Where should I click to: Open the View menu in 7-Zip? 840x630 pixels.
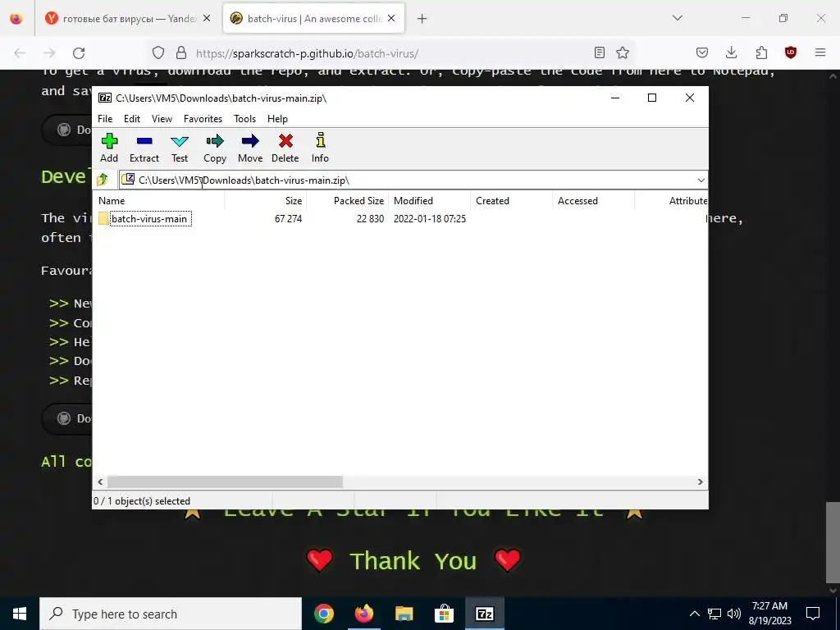pos(162,119)
